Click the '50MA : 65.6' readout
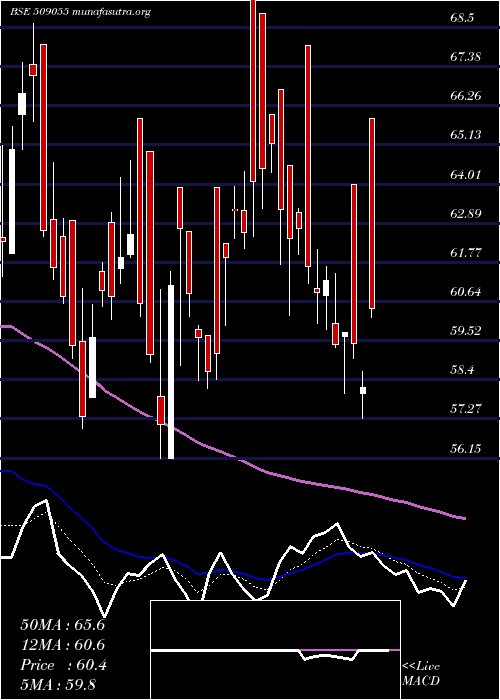 coord(62,624)
